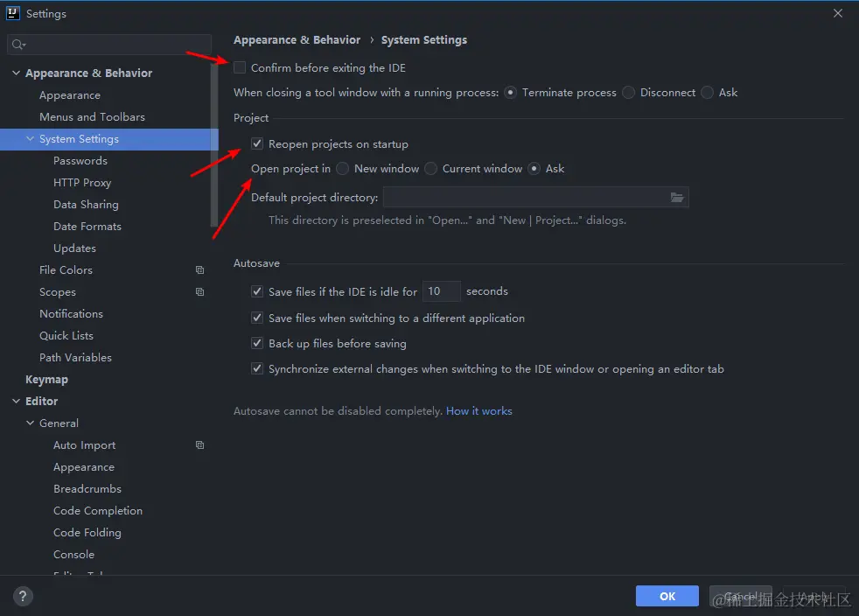859x616 pixels.
Task: Collapse the General node under Editor
Action: coord(30,423)
